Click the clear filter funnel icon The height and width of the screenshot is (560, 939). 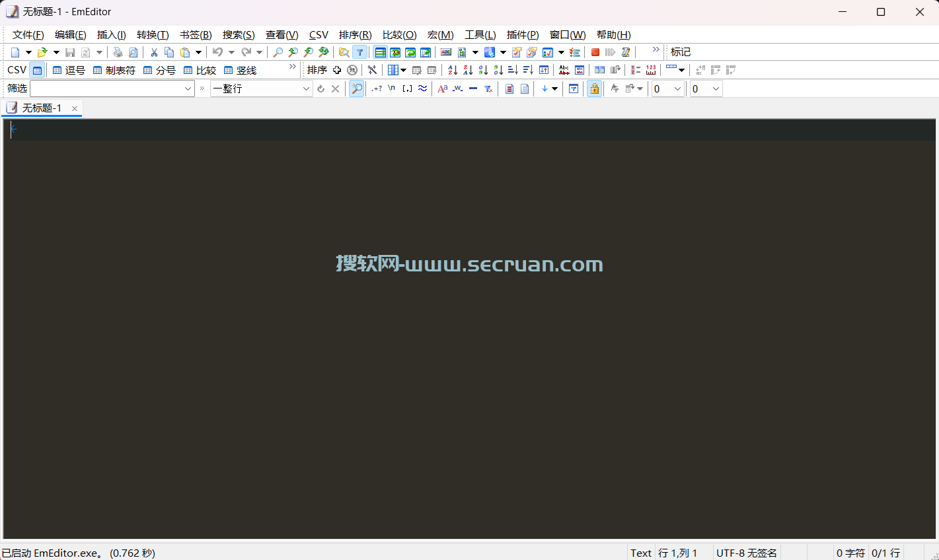[x=488, y=88]
